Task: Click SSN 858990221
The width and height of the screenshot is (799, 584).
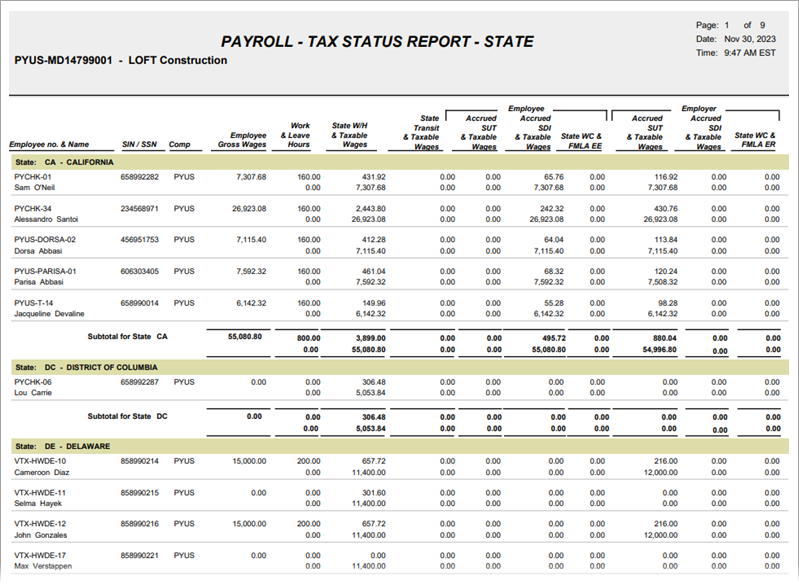Action: [x=140, y=555]
